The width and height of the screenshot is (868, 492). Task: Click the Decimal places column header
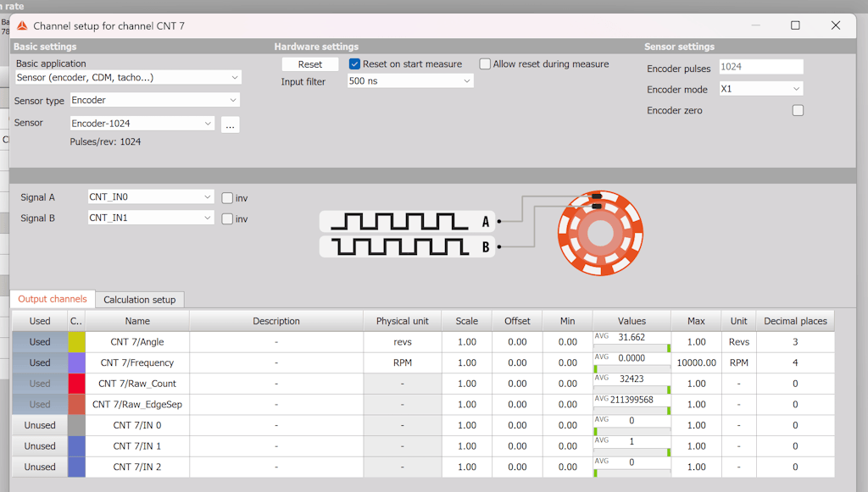795,321
